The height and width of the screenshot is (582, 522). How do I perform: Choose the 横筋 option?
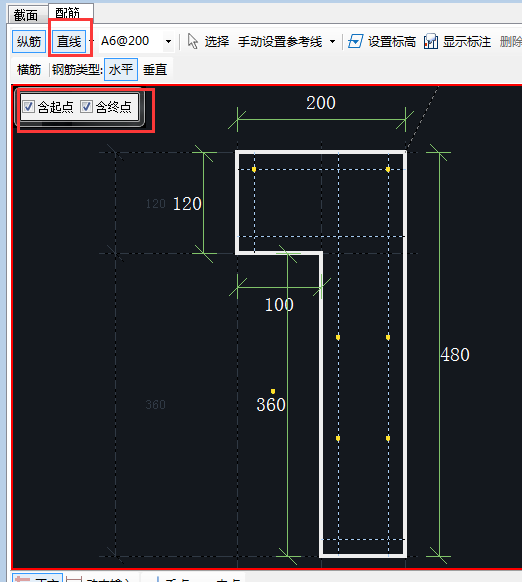click(x=29, y=69)
